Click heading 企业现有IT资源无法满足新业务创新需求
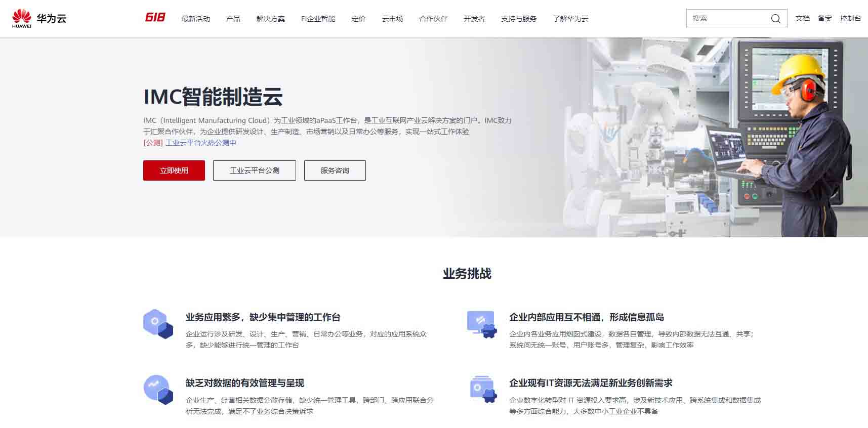 pyautogui.click(x=591, y=383)
